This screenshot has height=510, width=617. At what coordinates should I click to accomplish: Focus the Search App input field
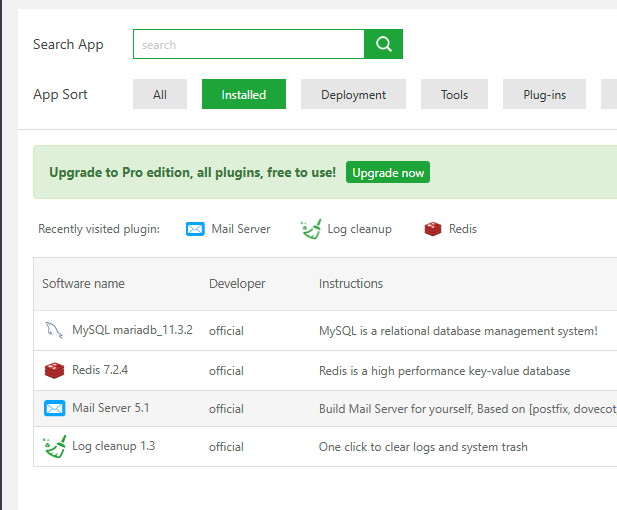(x=248, y=44)
